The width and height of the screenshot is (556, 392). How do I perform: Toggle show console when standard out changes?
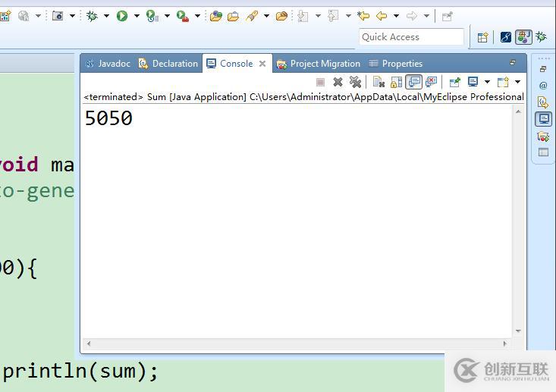pos(414,82)
